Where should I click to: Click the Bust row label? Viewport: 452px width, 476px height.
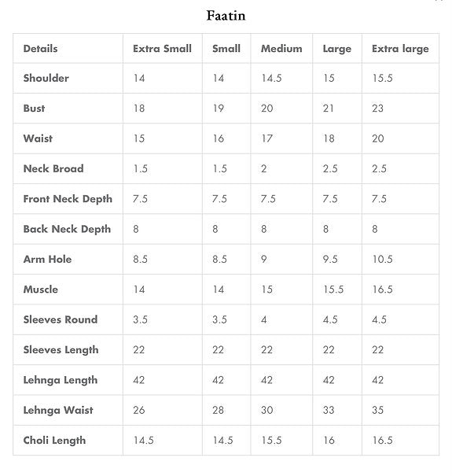click(x=34, y=109)
